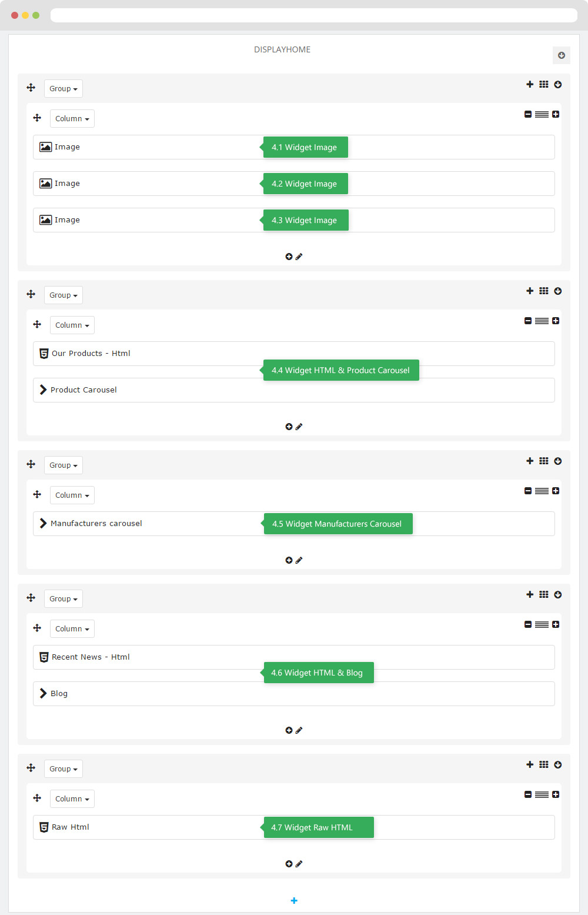Click the blue plus below the last group
This screenshot has height=915, width=588.
[x=294, y=900]
